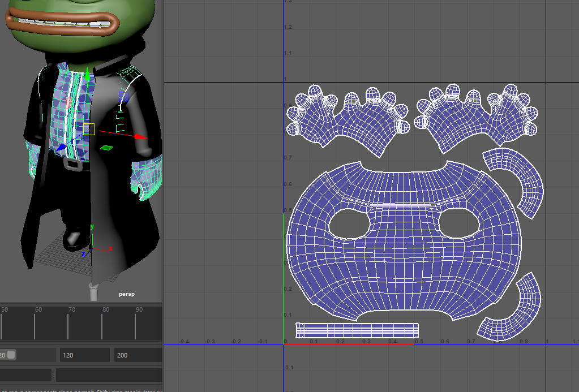Click the yellow center box of the manipulator

coord(89,129)
